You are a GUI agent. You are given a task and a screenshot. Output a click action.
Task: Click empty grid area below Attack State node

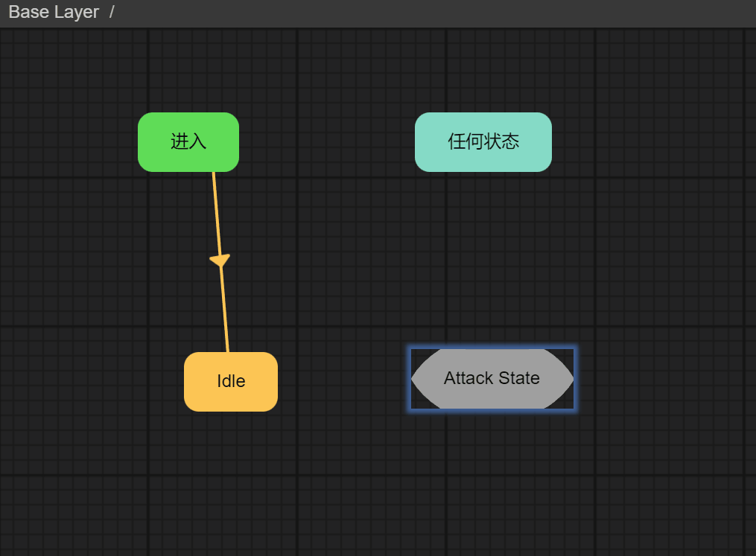492,476
